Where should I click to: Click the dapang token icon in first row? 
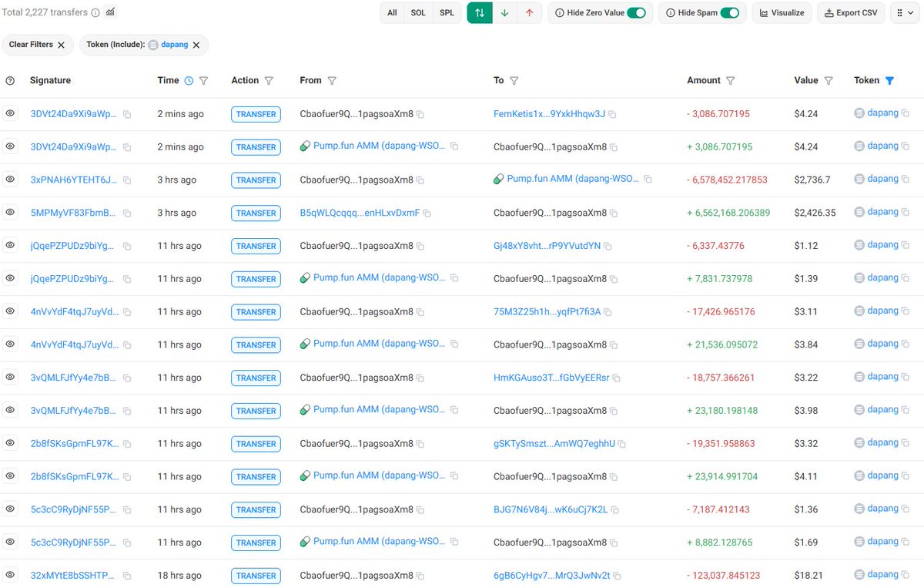point(860,113)
